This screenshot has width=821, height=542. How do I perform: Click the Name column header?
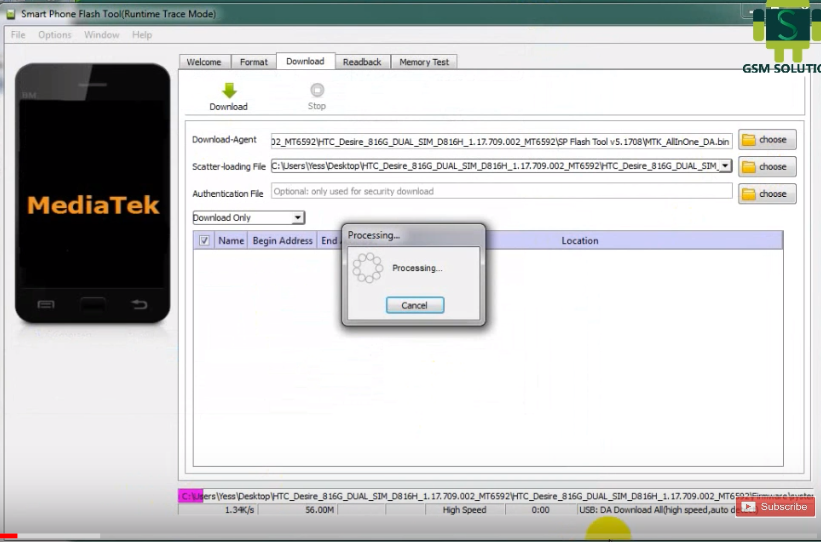point(231,240)
